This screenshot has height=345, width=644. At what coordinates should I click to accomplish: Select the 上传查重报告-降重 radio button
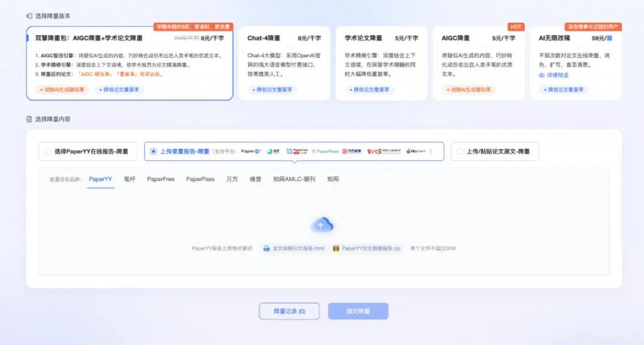(x=153, y=151)
